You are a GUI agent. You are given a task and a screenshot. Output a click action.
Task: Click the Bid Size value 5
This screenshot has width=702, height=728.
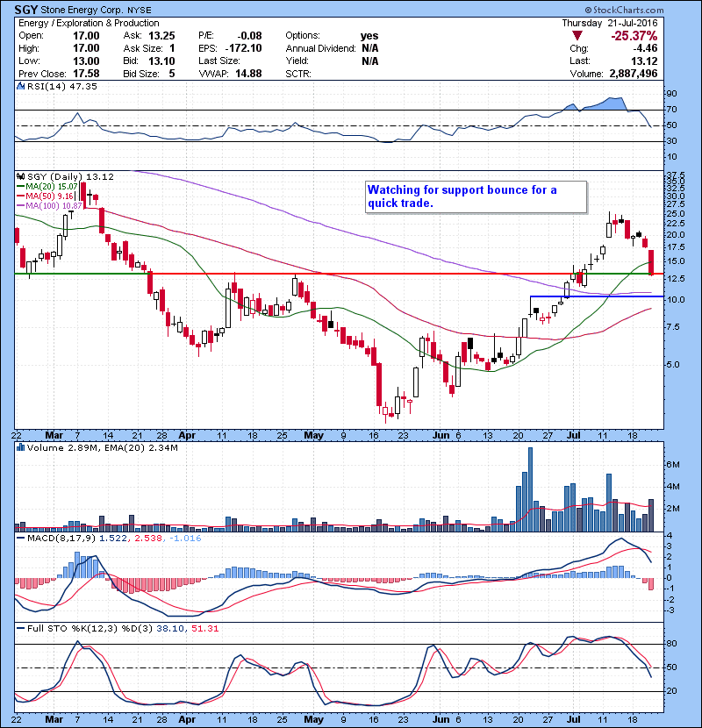pos(172,74)
